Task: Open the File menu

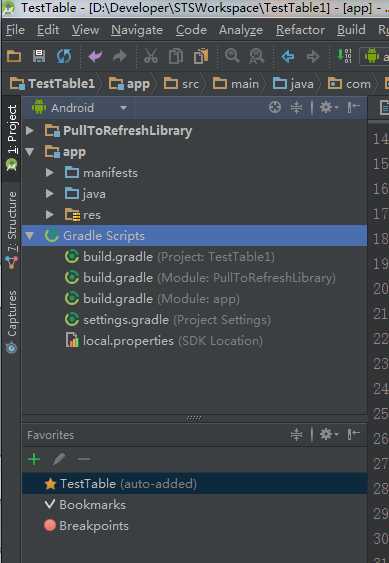Action: pos(15,30)
